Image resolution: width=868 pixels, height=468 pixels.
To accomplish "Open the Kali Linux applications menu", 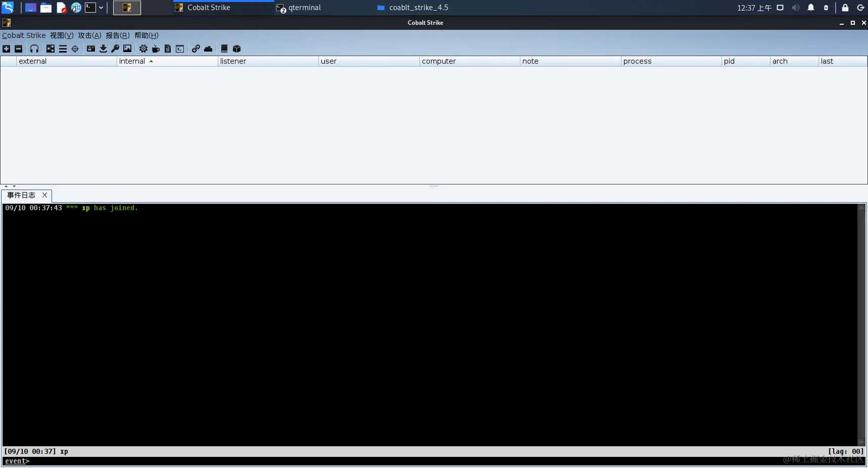I will click(8, 8).
